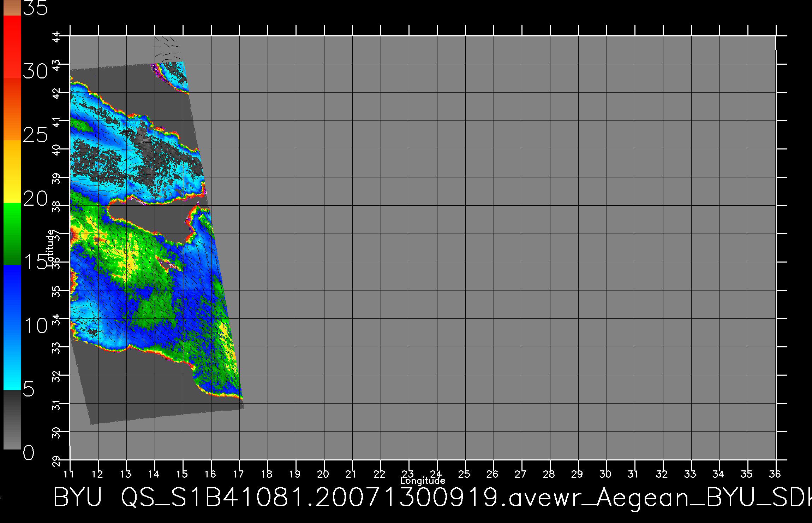Click longitude tick label 25
The image size is (812, 523).
pos(464,474)
